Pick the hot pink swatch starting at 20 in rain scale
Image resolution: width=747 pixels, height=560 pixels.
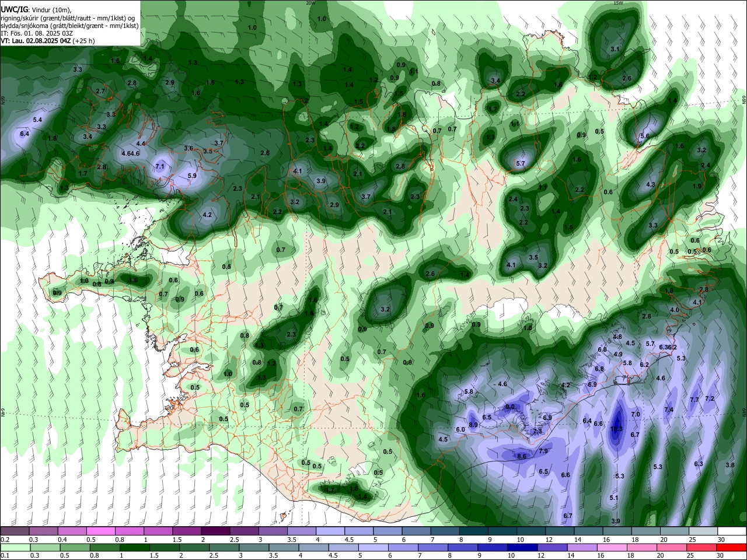coord(671,548)
